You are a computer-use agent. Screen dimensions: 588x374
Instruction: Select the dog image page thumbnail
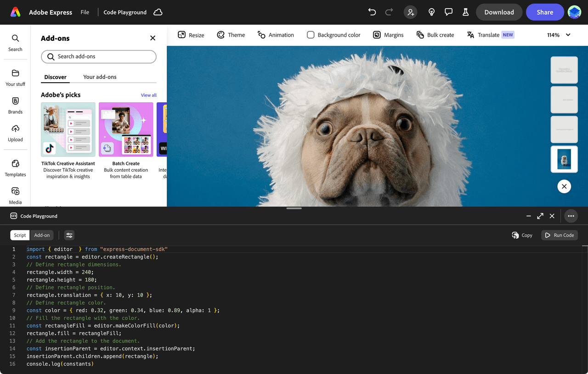coord(564,159)
